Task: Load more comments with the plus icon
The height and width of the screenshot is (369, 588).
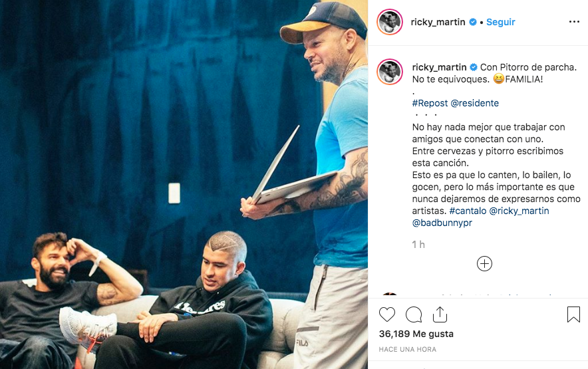Action: coord(484,264)
